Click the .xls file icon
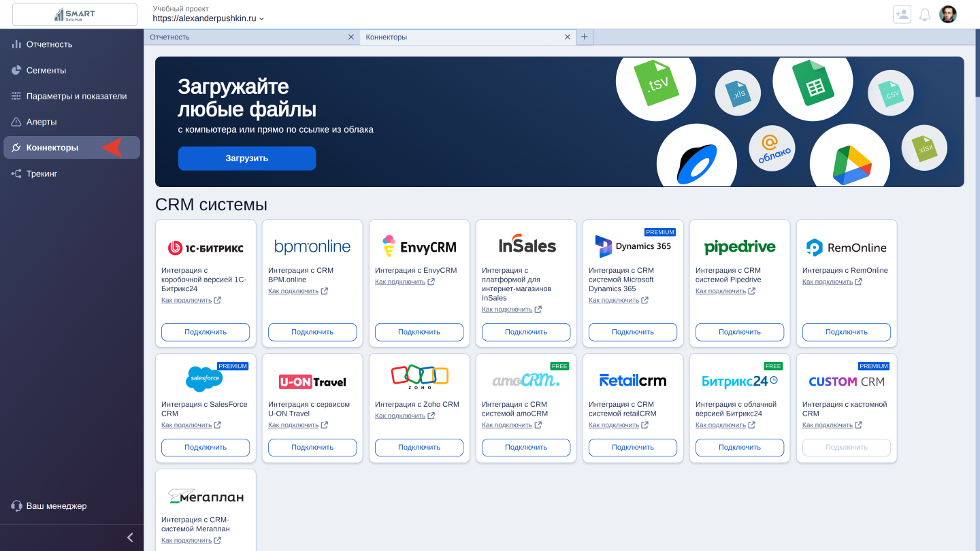 [x=738, y=93]
